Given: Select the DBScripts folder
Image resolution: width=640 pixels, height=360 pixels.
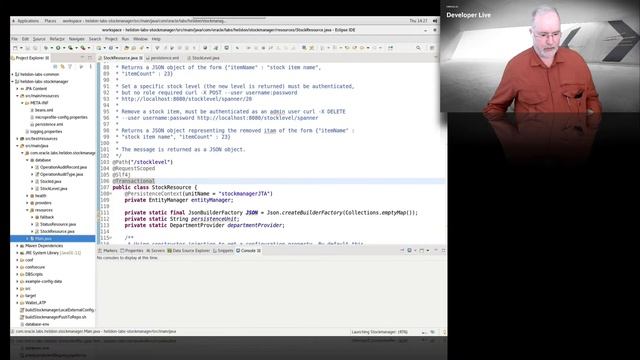Looking at the screenshot, I should pyautogui.click(x=33, y=274).
